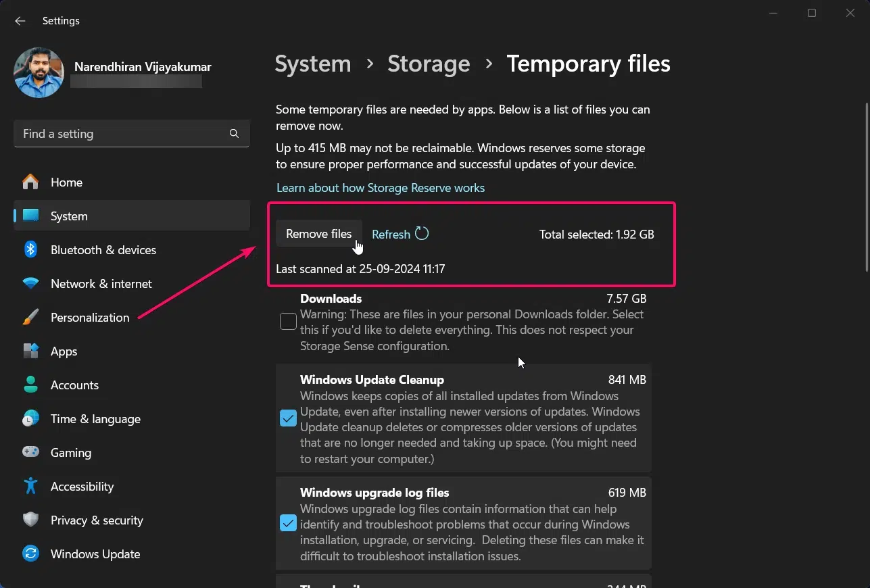Click the Time & language globe clock icon
870x588 pixels.
[30, 418]
